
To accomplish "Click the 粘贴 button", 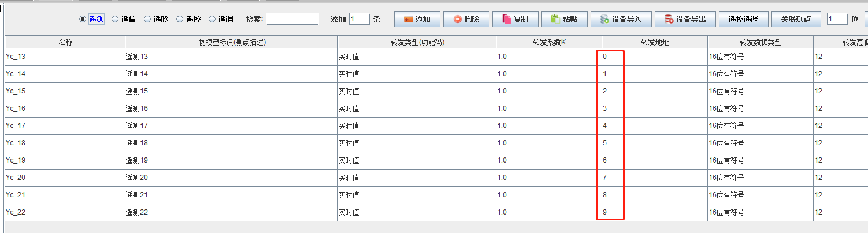I will [x=565, y=19].
